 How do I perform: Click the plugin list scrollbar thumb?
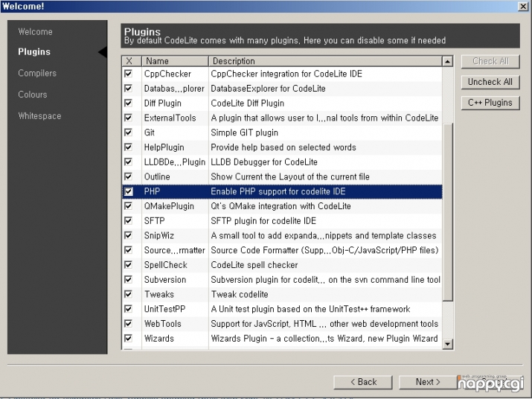click(448, 212)
